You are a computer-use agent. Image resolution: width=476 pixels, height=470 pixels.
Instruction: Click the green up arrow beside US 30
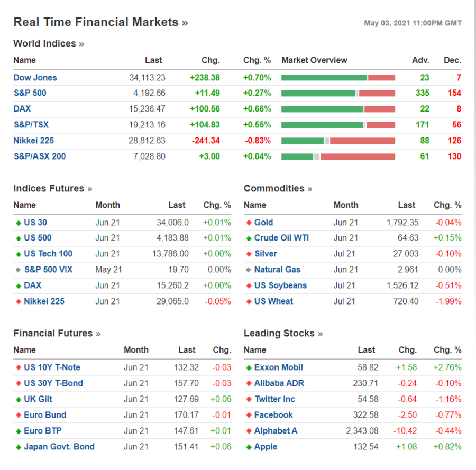(x=19, y=223)
